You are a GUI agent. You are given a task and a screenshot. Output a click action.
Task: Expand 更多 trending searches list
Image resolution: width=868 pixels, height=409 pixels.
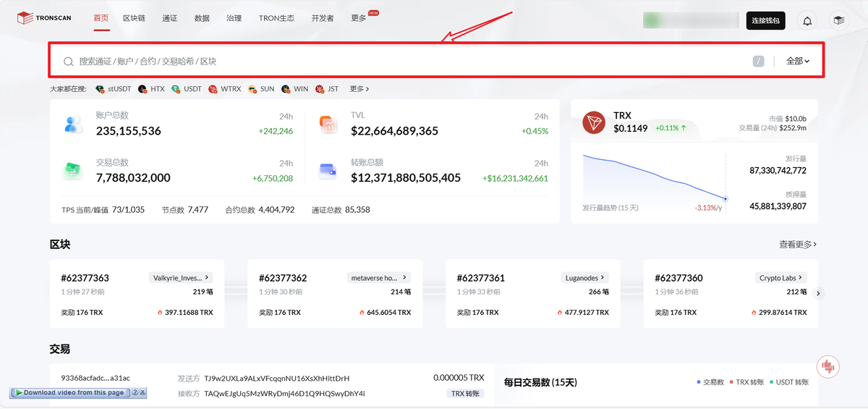tap(359, 89)
